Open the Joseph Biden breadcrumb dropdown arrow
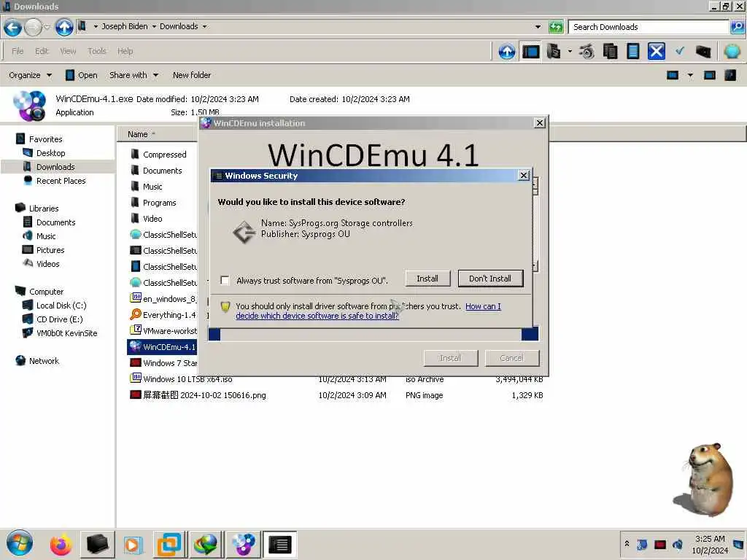The image size is (747, 560). [x=154, y=27]
